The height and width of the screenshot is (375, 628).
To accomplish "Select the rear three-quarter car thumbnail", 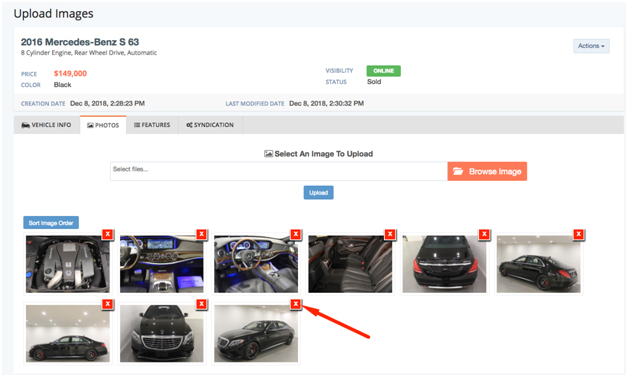I will coord(539,264).
